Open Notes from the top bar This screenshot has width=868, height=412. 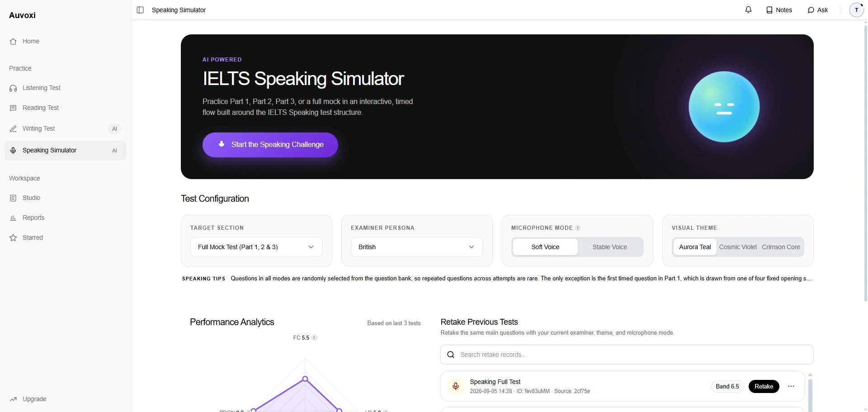(779, 10)
